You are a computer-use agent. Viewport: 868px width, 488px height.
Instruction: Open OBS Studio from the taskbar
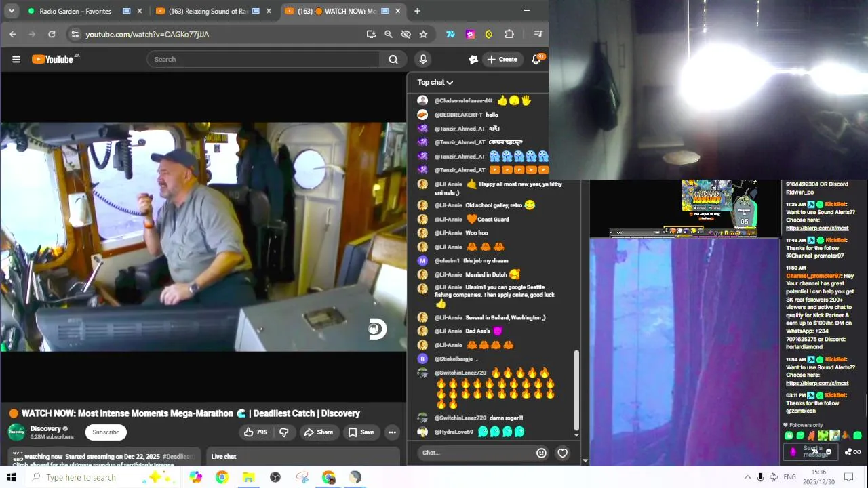(275, 477)
